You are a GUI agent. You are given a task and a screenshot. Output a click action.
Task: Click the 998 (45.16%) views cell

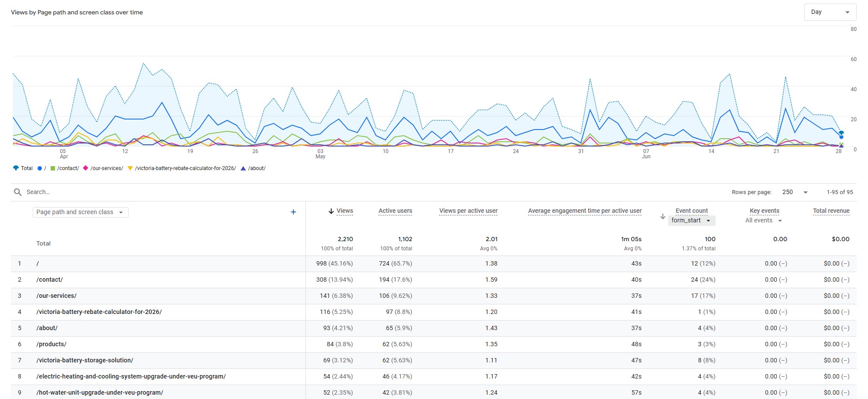[334, 263]
